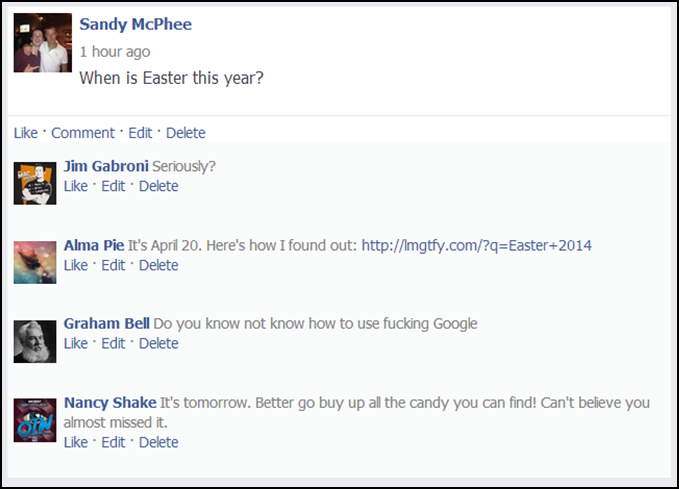Screen dimensions: 679x489
Task: Edit the main Easter post
Action: [140, 133]
